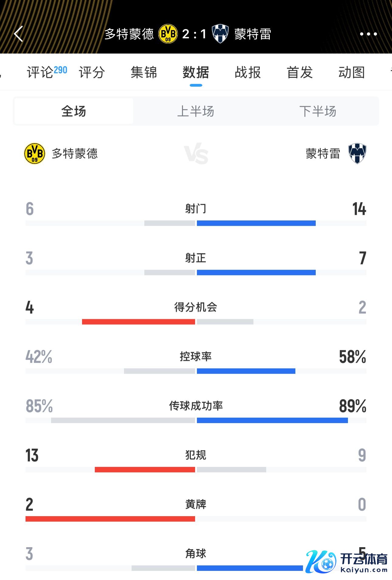Tap the Monterrey crest in header
This screenshot has height=580, width=392.
[220, 34]
